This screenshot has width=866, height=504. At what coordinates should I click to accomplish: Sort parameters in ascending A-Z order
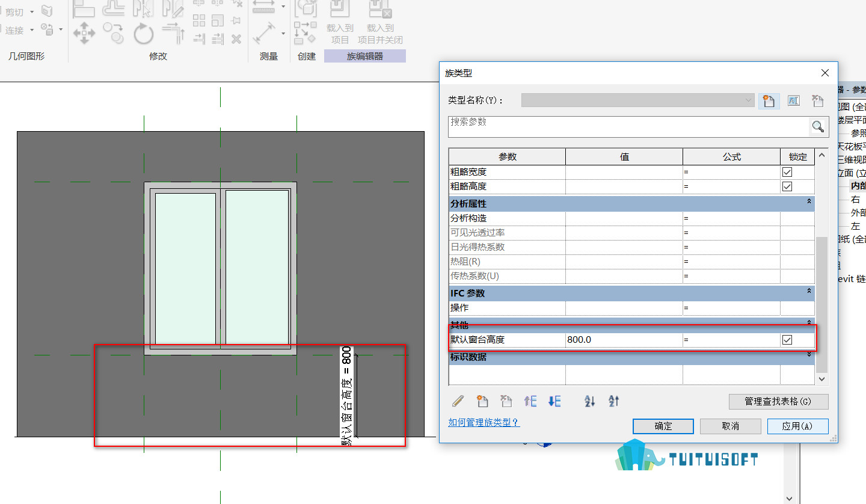pos(589,401)
